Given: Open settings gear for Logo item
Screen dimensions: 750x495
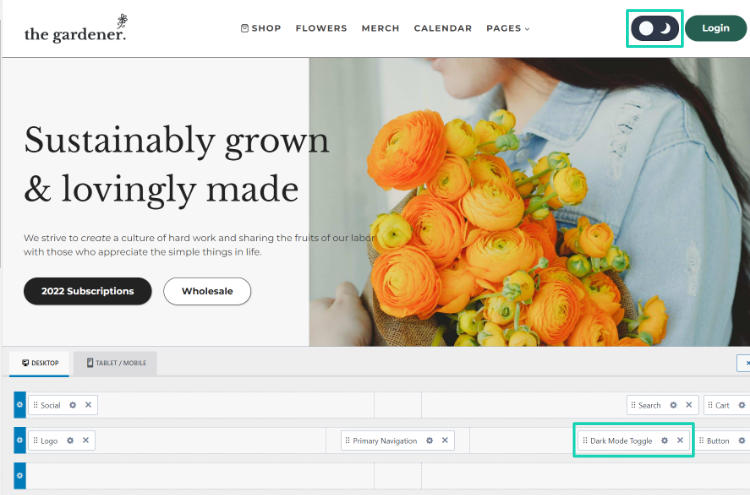Looking at the screenshot, I should pos(70,440).
